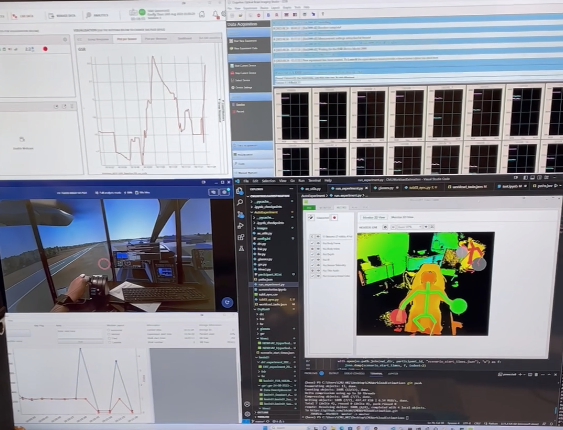Kill terminal with trash icon in VS Code
The height and width of the screenshot is (430, 563).
[x=536, y=375]
